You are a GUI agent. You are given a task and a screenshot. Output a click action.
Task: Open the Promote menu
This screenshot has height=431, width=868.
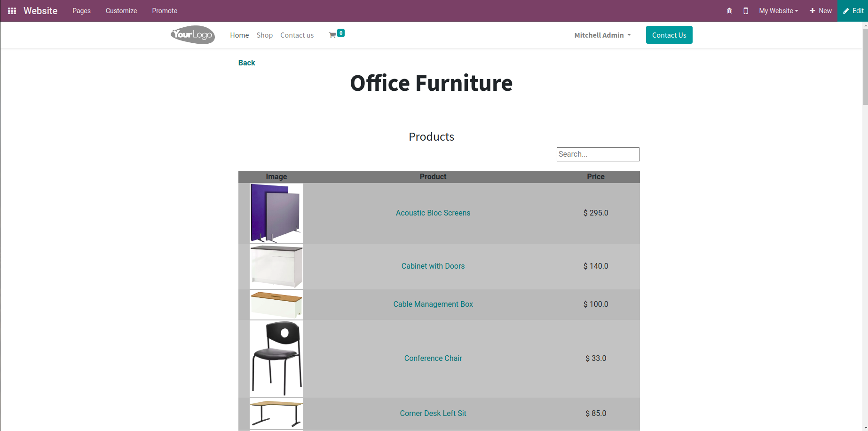point(165,11)
